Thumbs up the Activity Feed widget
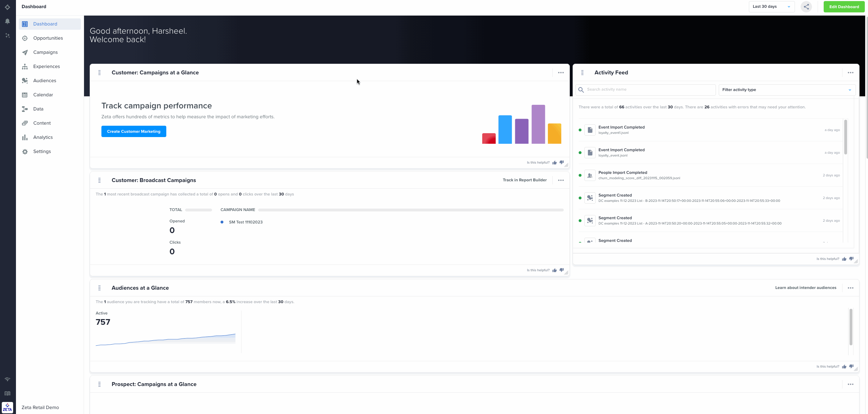The height and width of the screenshot is (414, 868). pos(844,259)
